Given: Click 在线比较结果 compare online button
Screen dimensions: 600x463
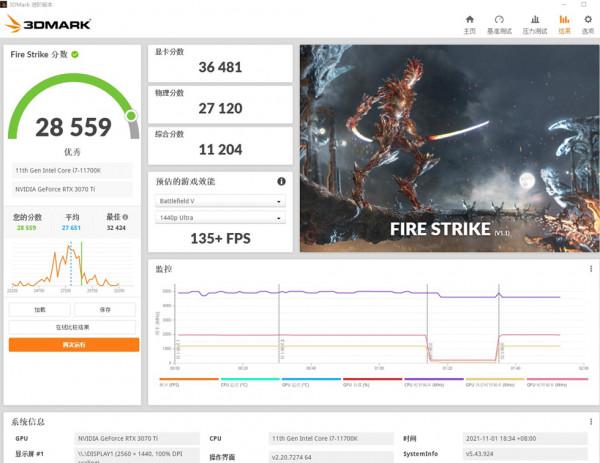Looking at the screenshot, I should point(73,327).
